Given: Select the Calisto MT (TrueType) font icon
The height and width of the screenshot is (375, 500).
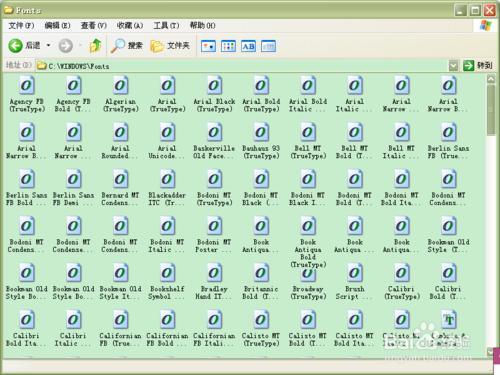Looking at the screenshot, I should coord(261,328).
